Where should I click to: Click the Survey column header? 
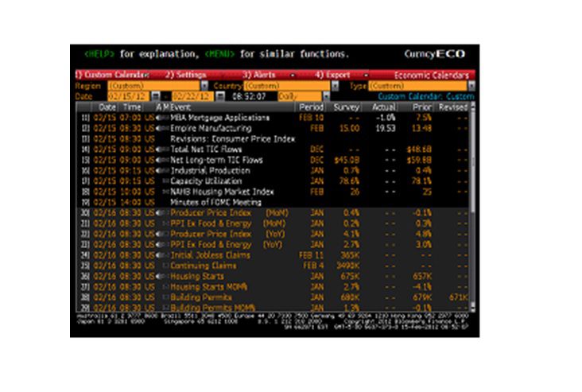[x=347, y=107]
